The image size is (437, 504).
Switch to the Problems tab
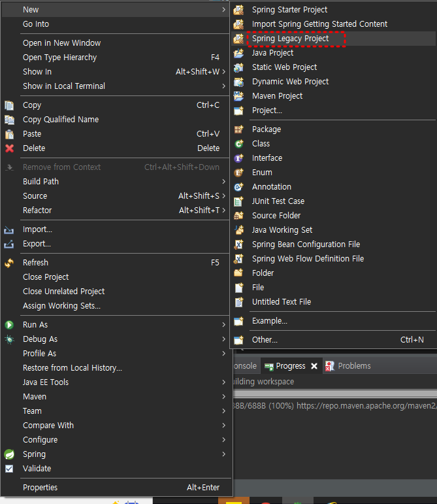coord(348,366)
